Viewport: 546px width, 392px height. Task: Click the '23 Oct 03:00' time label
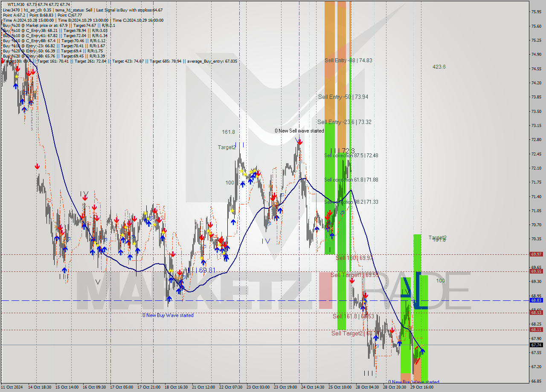point(258,387)
